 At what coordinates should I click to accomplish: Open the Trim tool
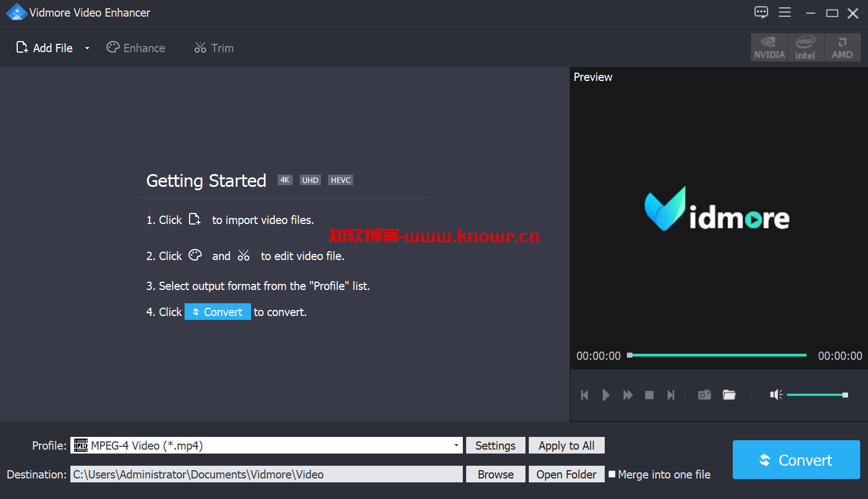click(x=214, y=48)
